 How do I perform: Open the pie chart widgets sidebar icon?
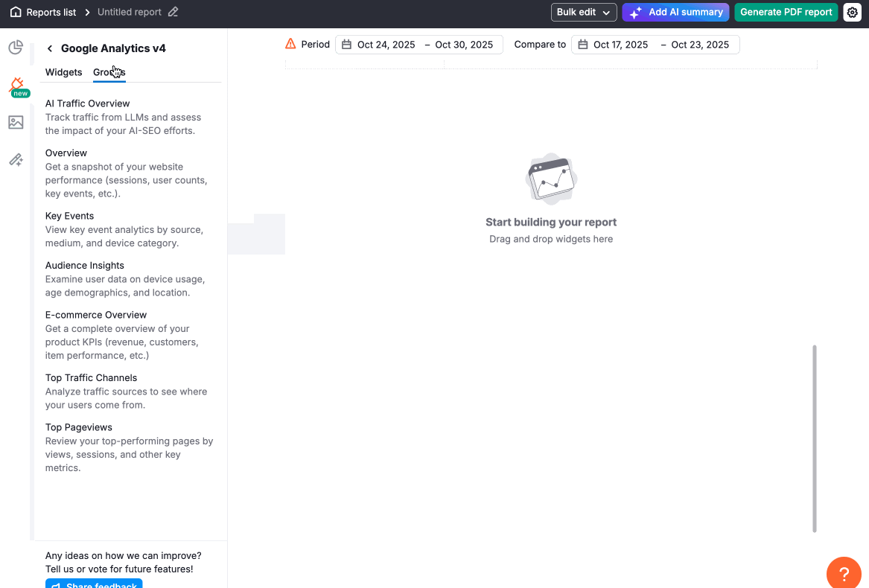tap(16, 48)
